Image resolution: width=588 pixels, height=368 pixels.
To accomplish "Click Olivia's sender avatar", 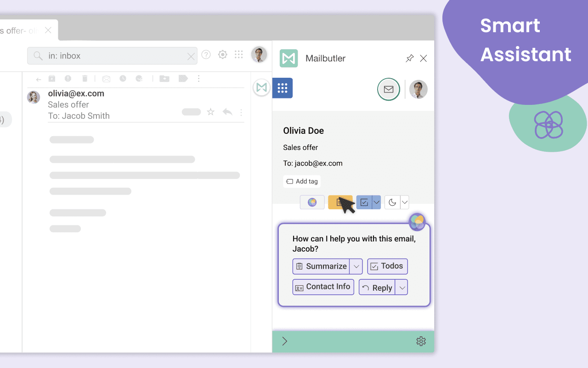I will [34, 97].
